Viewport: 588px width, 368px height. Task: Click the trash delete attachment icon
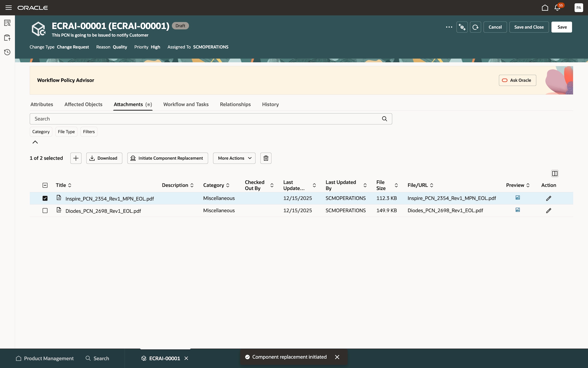[266, 158]
